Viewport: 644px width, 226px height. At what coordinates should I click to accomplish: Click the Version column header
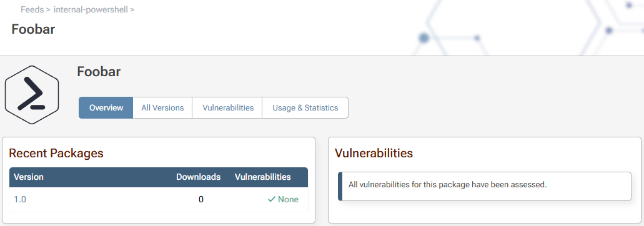tap(29, 177)
